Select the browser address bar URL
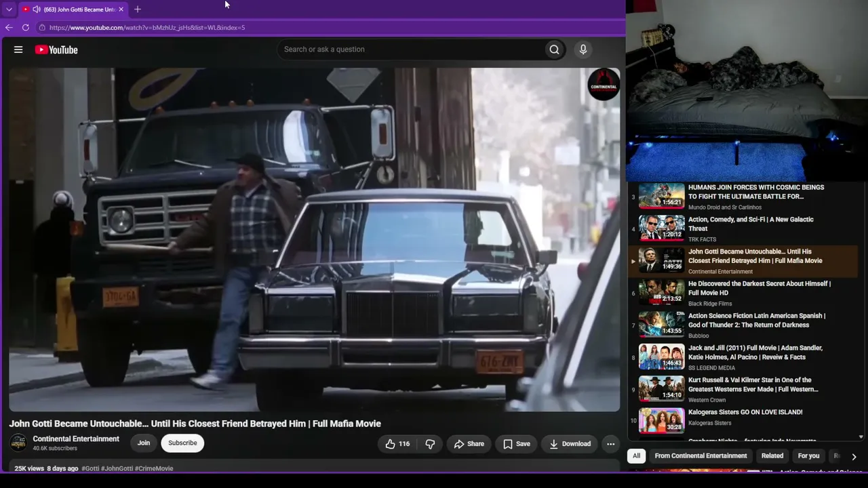This screenshot has width=868, height=488. coord(147,28)
